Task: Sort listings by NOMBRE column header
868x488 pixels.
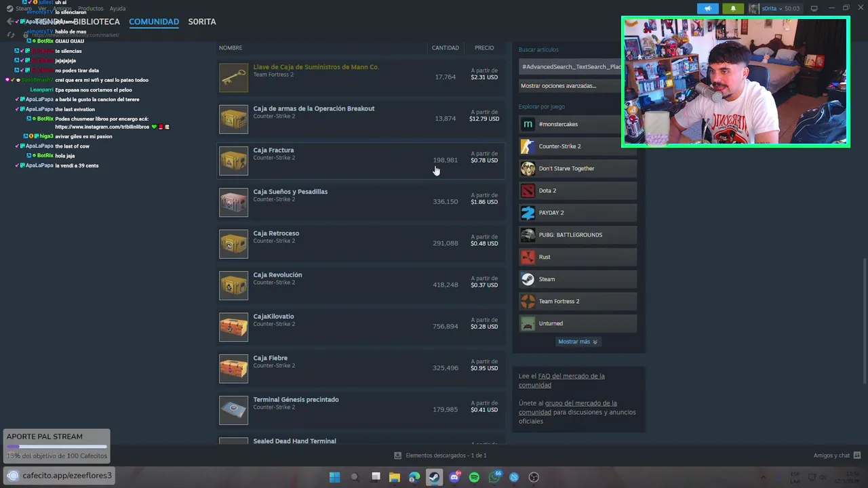Action: [231, 48]
